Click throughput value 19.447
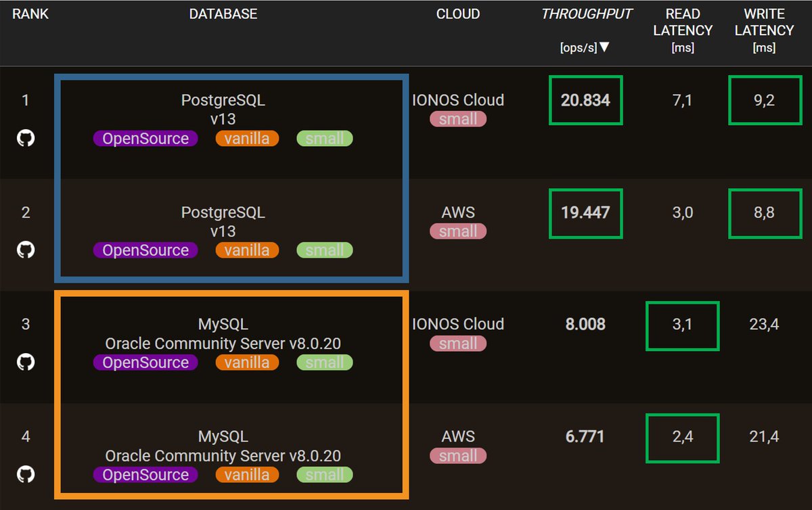The image size is (812, 510). tap(585, 212)
